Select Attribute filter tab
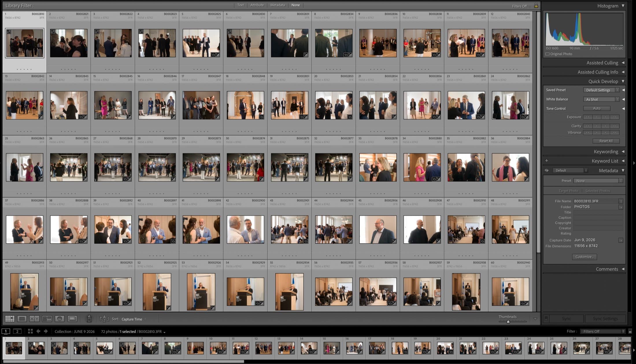 pyautogui.click(x=257, y=5)
